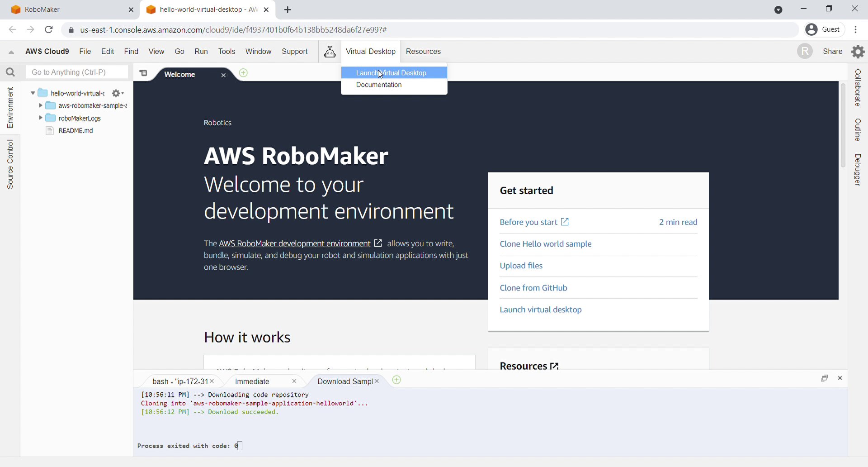Open the Collaborate side panel
Image resolution: width=868 pixels, height=467 pixels.
(x=858, y=88)
